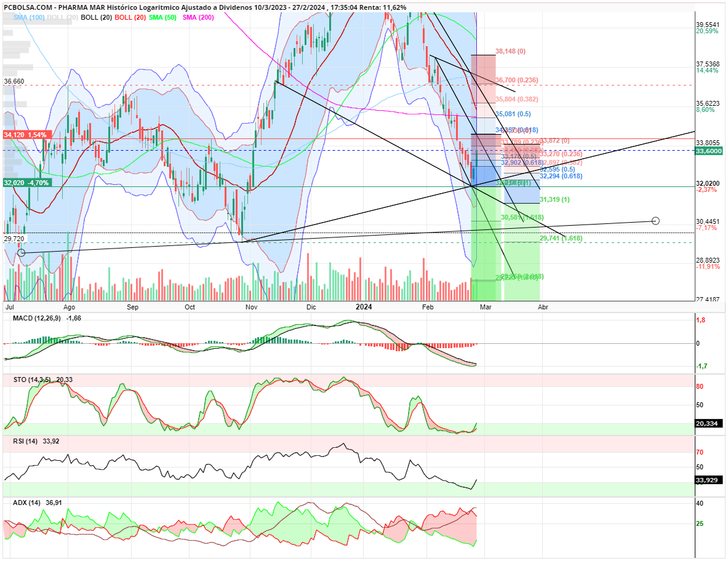The height and width of the screenshot is (561, 728).
Task: Click the 35,804 (0.382) Fibonacci label
Action: (517, 99)
